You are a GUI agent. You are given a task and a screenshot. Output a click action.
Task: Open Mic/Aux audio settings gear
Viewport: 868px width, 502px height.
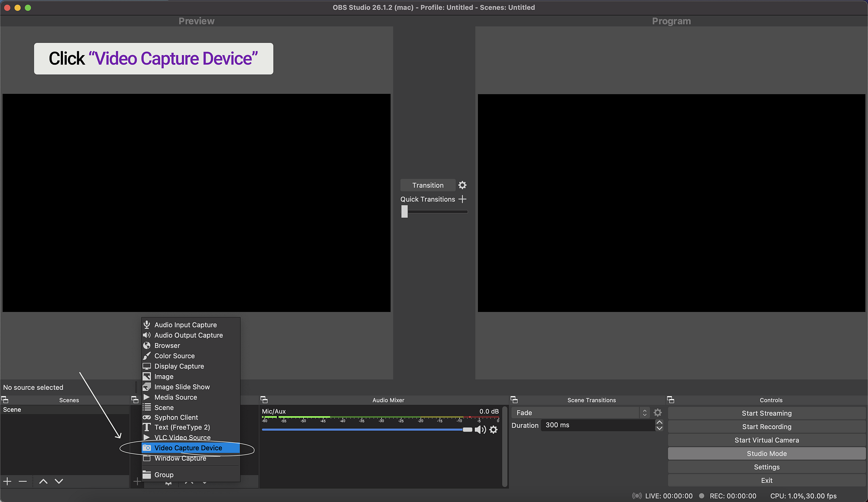click(493, 429)
